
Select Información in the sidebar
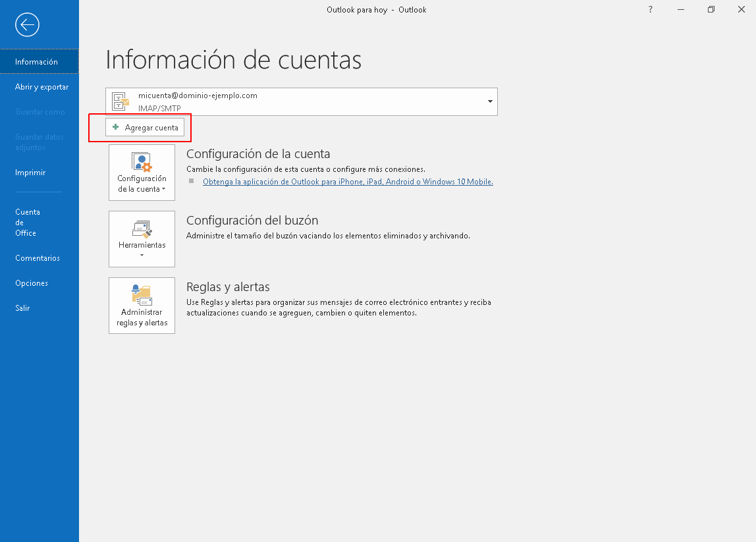tap(37, 62)
